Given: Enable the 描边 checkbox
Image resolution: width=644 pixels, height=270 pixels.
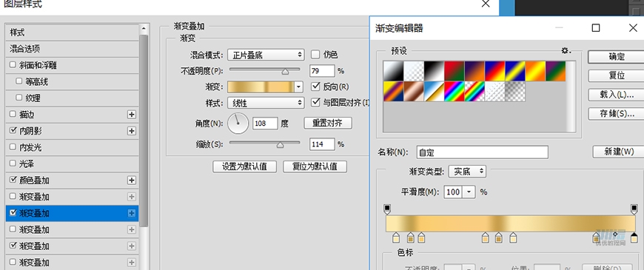Looking at the screenshot, I should coord(13,114).
